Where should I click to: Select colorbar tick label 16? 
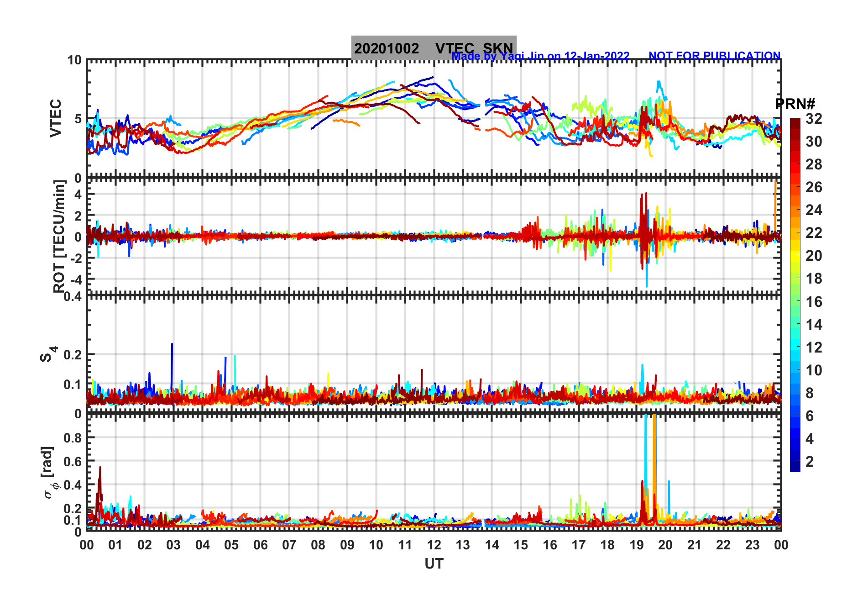point(814,302)
